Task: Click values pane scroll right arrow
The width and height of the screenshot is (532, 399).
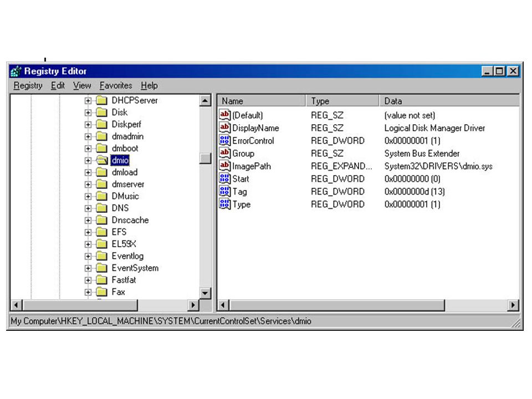Action: click(x=513, y=305)
